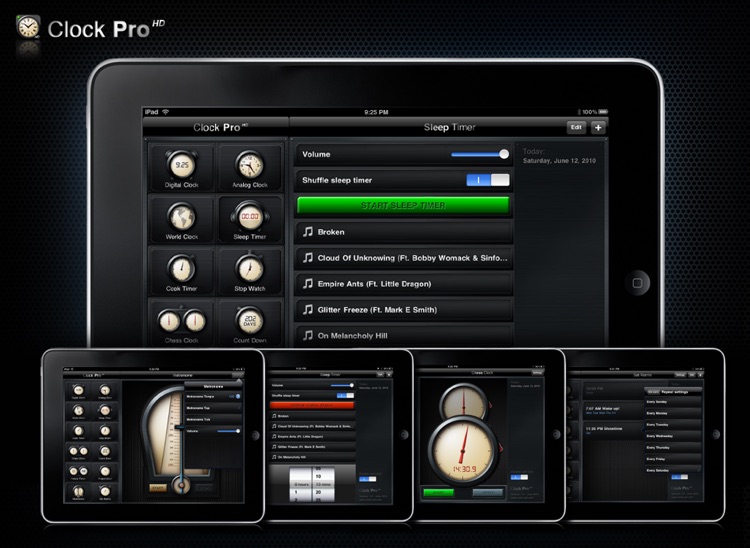Tap the home button on the metronome iPad

point(255,436)
